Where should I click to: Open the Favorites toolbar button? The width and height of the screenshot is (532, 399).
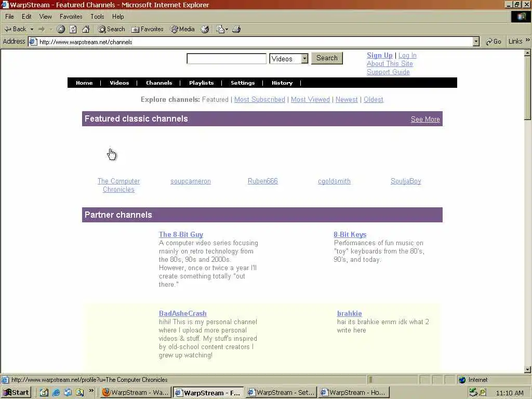point(147,29)
